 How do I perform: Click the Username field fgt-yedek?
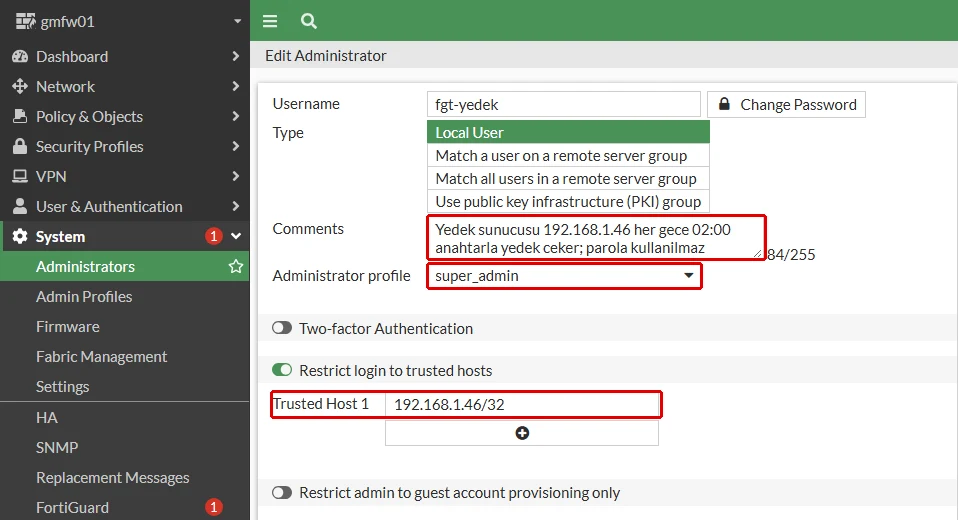[x=563, y=104]
